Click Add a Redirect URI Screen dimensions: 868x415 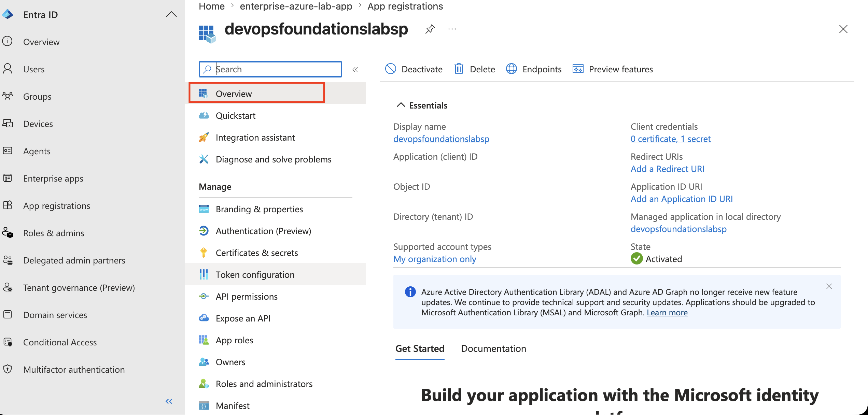668,169
